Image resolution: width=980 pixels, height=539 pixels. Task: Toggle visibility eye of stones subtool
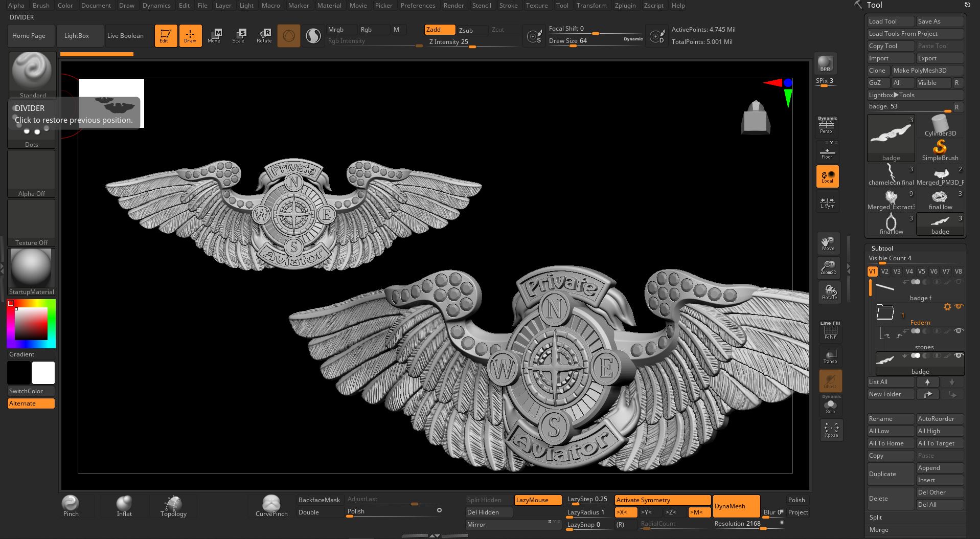point(959,331)
